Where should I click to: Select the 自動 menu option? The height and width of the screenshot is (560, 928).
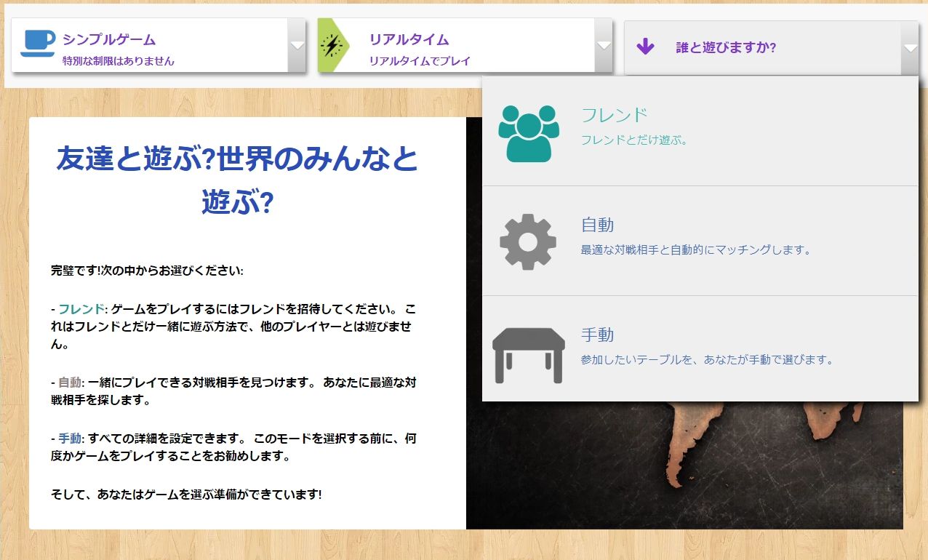700,241
